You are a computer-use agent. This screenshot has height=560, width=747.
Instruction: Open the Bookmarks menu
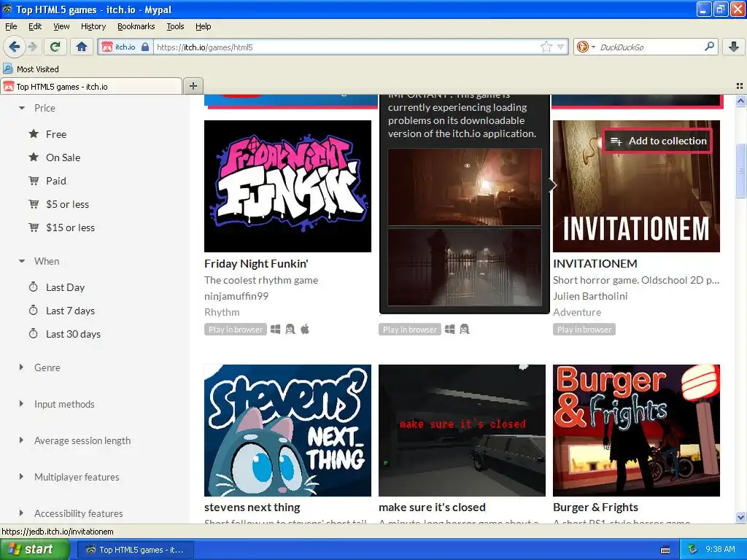point(136,26)
